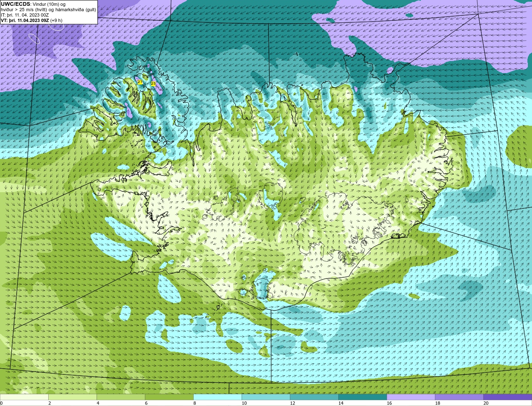Click the "UWC/ECDS: Vindur (10m) og" title line
Image resolution: width=532 pixels, height=406 pixels.
tap(33, 4)
